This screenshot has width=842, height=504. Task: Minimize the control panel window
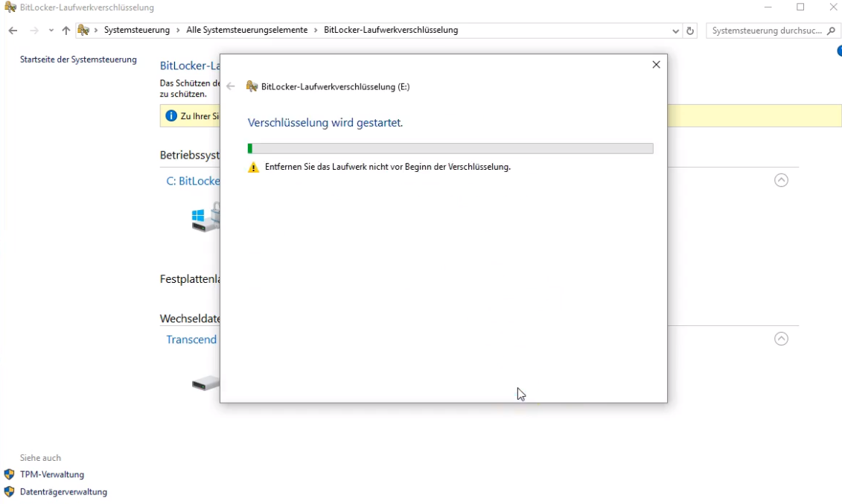click(768, 7)
